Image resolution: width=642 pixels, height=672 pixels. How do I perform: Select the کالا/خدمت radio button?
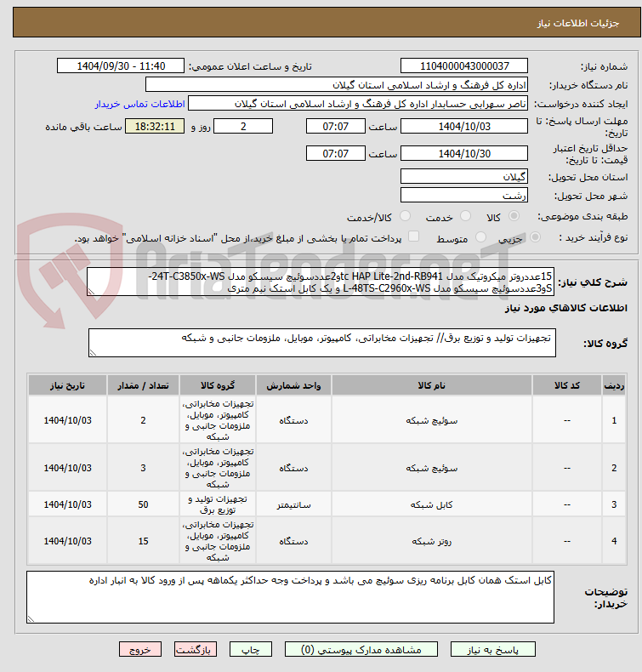(x=405, y=216)
